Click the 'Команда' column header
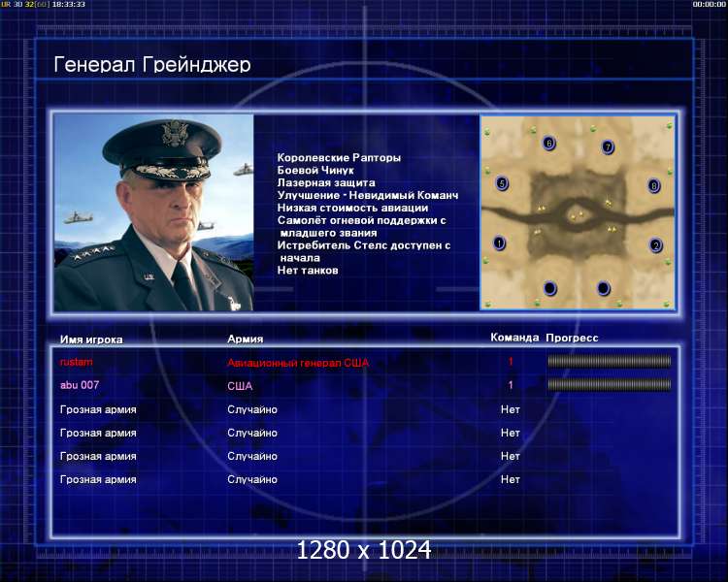 point(514,338)
